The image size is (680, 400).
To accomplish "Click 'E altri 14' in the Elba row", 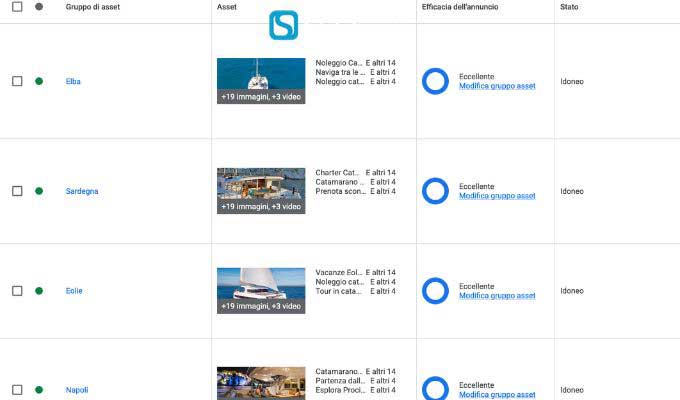I will point(381,63).
